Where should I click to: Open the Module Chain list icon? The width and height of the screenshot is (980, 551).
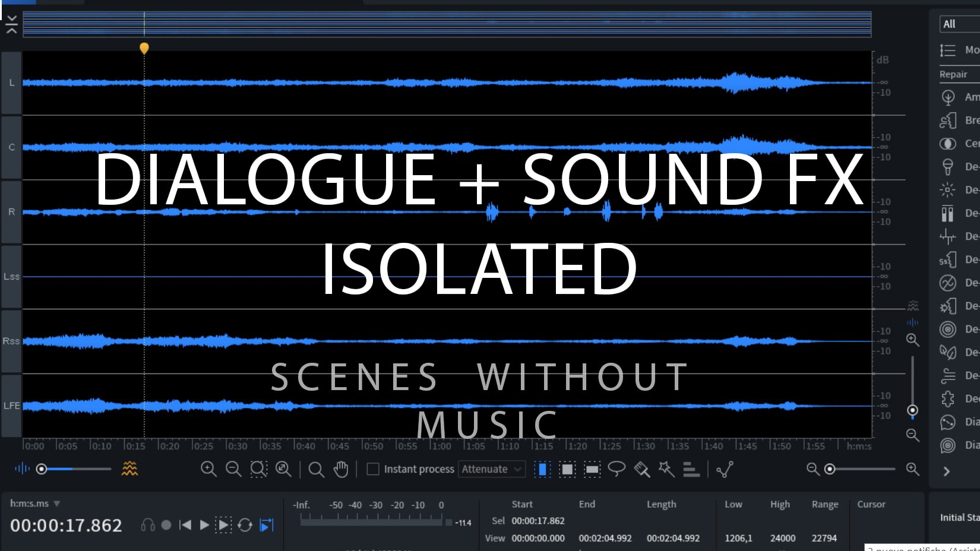click(948, 50)
